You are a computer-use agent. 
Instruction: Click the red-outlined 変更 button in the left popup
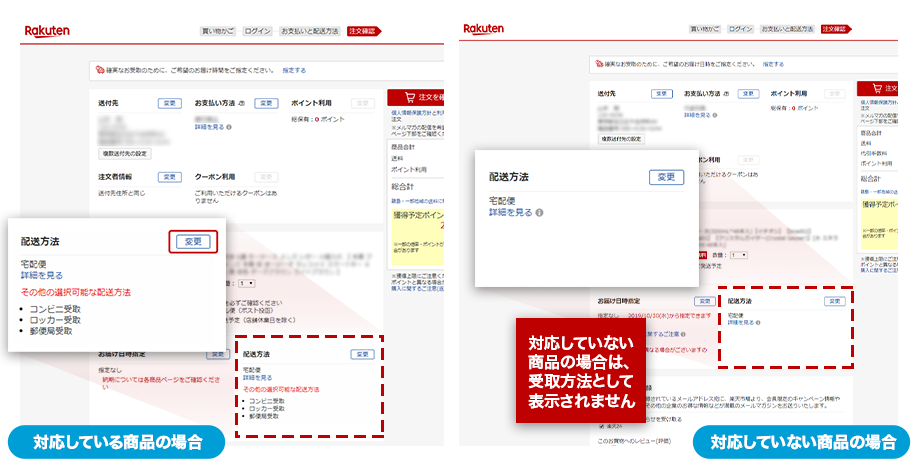(193, 242)
